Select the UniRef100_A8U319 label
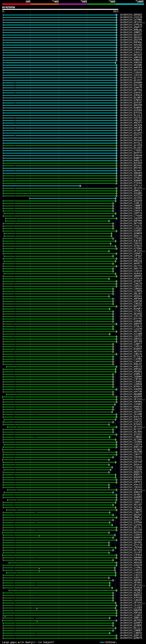146x644 pixels. tap(131, 540)
